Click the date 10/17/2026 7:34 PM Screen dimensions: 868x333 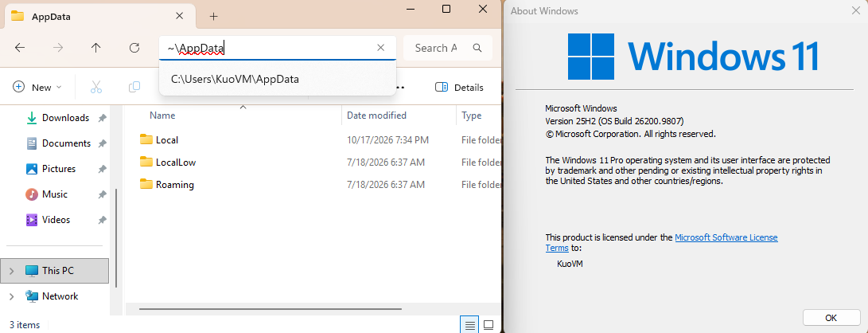(387, 140)
